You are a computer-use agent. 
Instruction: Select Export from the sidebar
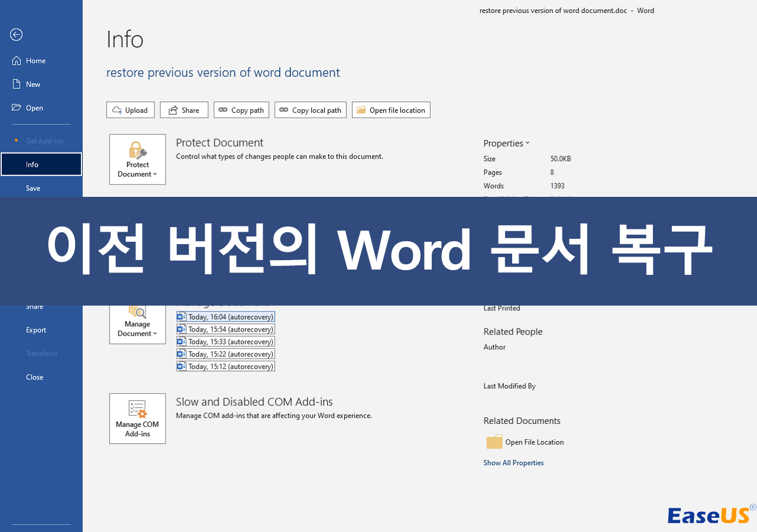(35, 329)
